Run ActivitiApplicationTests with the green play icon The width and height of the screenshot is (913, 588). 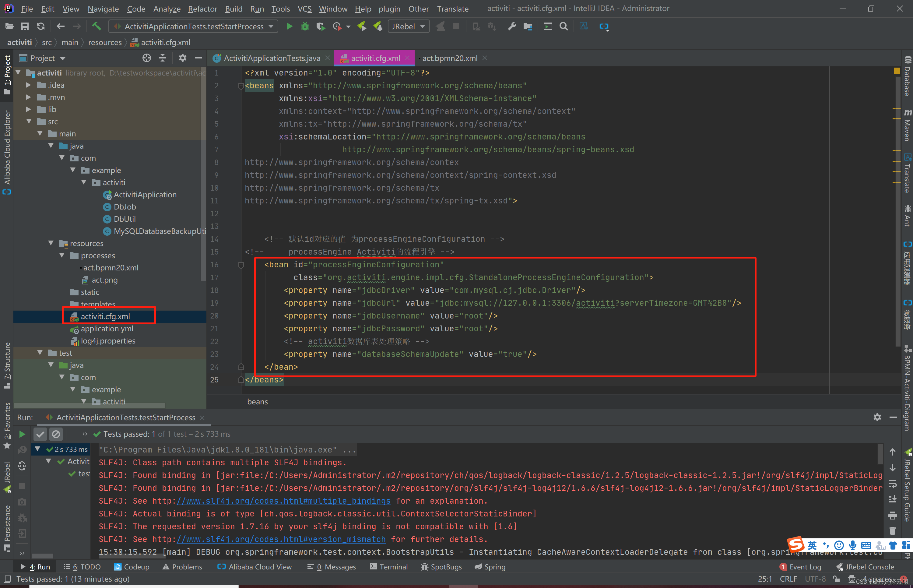coord(289,26)
